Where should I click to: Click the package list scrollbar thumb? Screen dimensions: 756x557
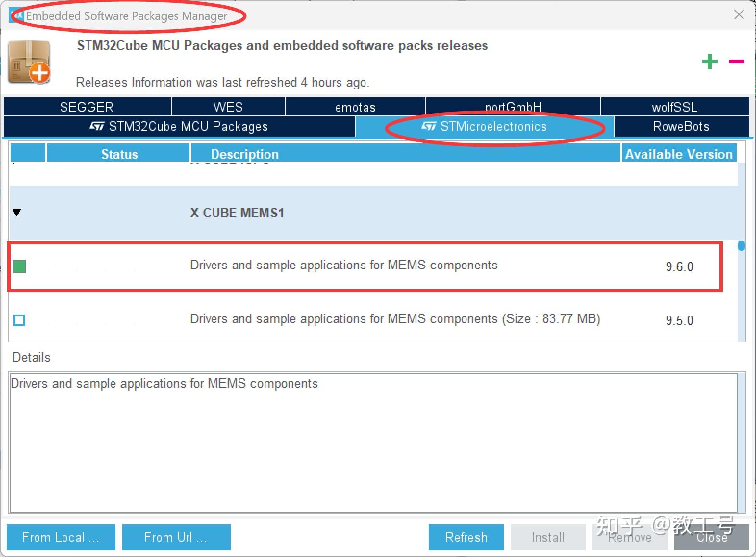tap(742, 246)
